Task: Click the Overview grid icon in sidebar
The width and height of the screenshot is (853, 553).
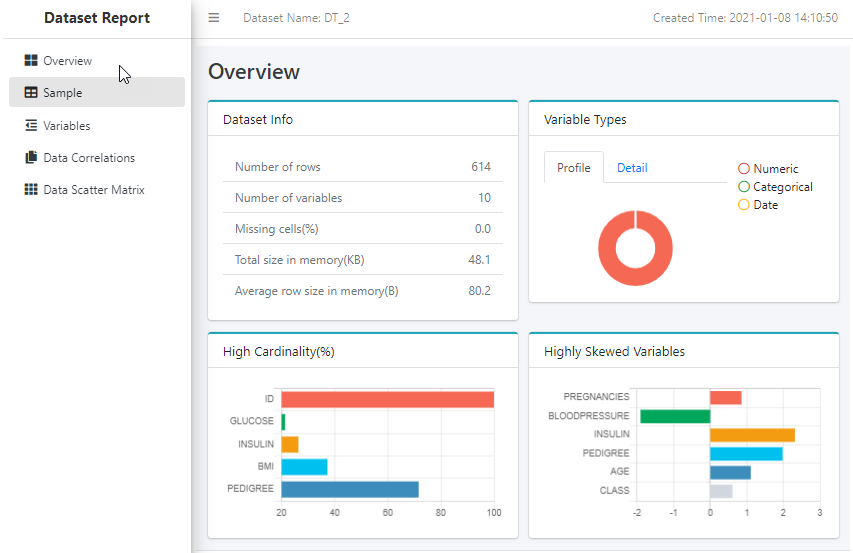Action: click(x=31, y=61)
